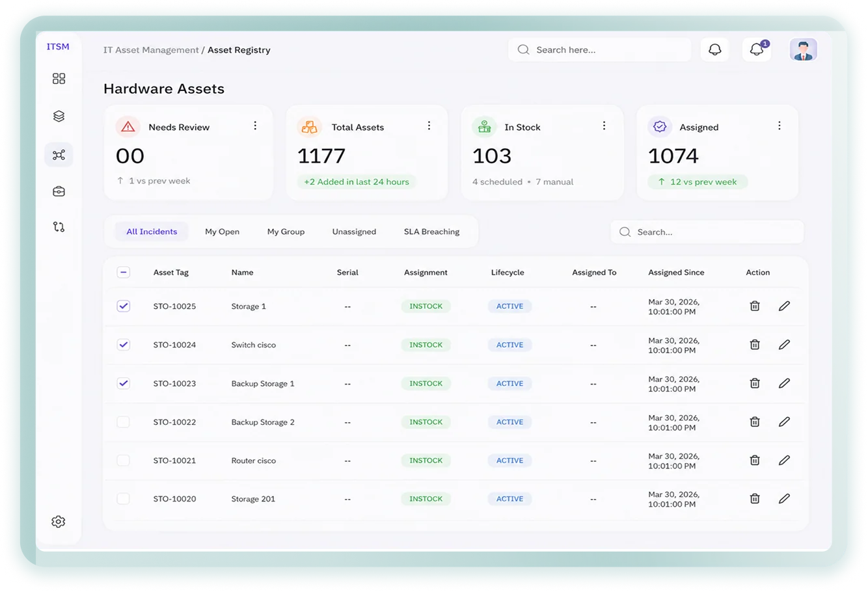The image size is (868, 592).
Task: Select the network nodes icon in sidebar
Action: coord(59,155)
